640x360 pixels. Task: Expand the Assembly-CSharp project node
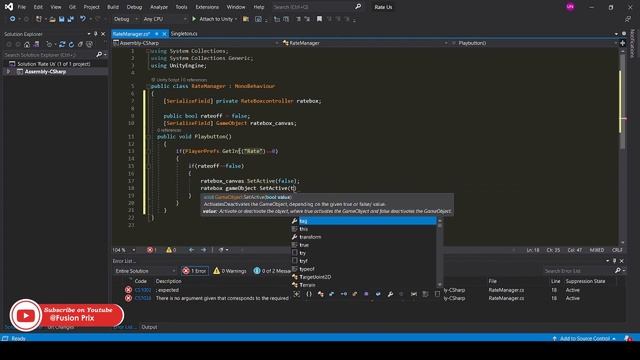point(8,71)
